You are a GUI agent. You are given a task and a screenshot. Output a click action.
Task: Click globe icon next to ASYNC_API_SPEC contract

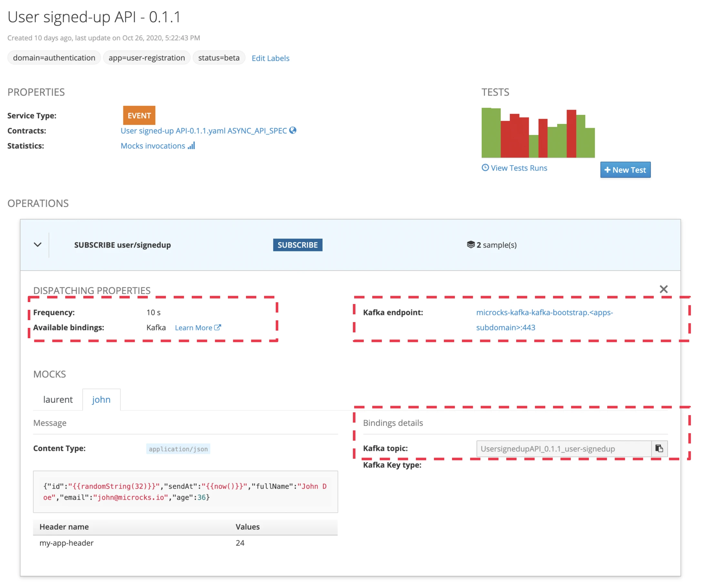pyautogui.click(x=292, y=130)
